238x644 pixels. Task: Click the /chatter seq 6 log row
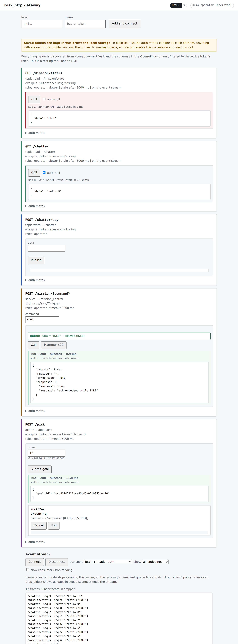tap(55, 620)
